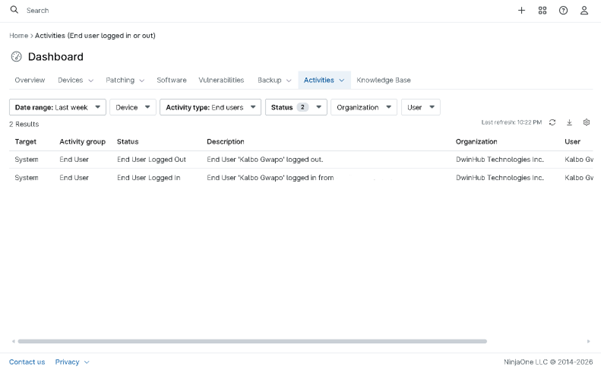Viewport: 601px width, 367px height.
Task: Open the Device filter dropdown
Action: click(x=133, y=107)
